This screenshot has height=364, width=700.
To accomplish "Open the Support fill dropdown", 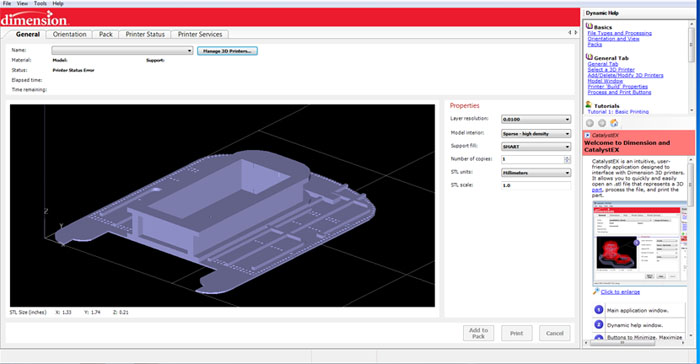I will click(x=536, y=146).
